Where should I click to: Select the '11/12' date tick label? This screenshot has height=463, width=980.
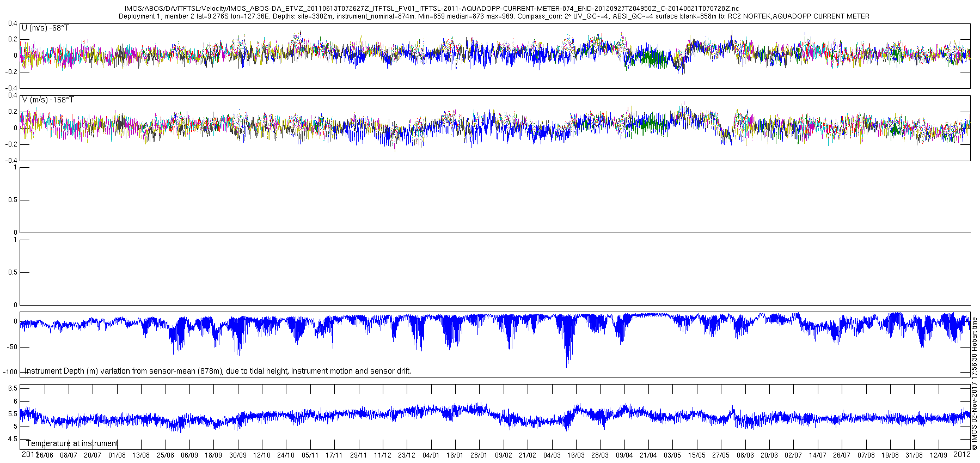point(383,455)
